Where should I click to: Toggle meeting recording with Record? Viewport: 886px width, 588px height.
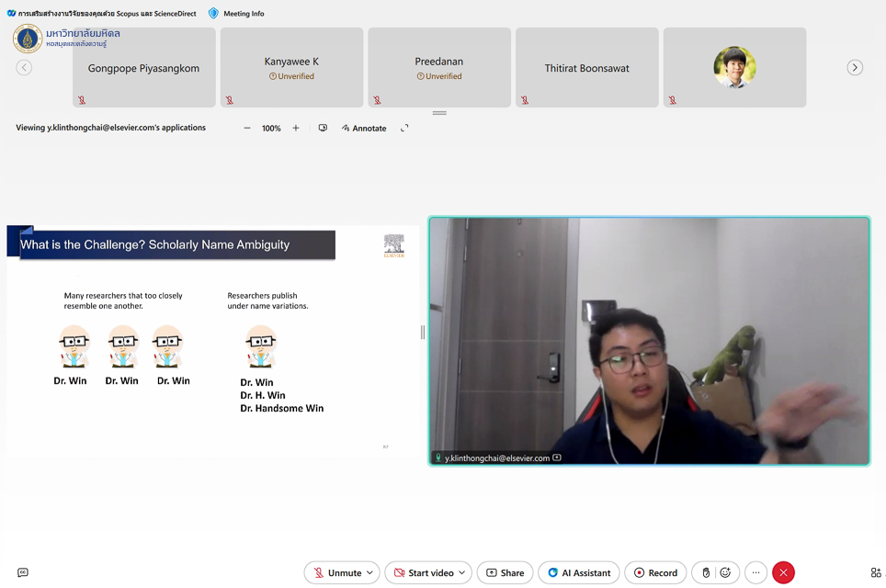[x=655, y=572]
